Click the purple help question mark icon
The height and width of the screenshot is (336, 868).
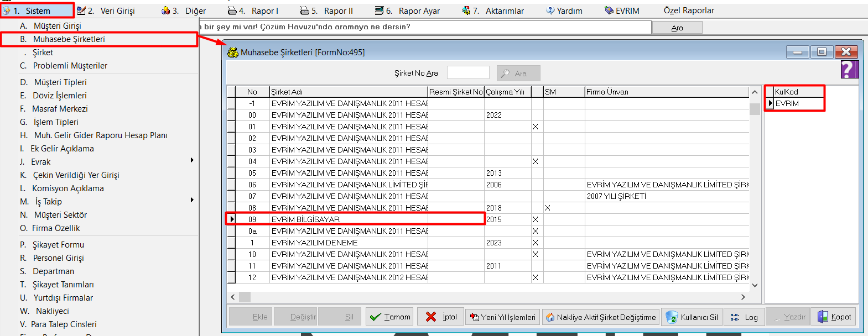point(849,70)
